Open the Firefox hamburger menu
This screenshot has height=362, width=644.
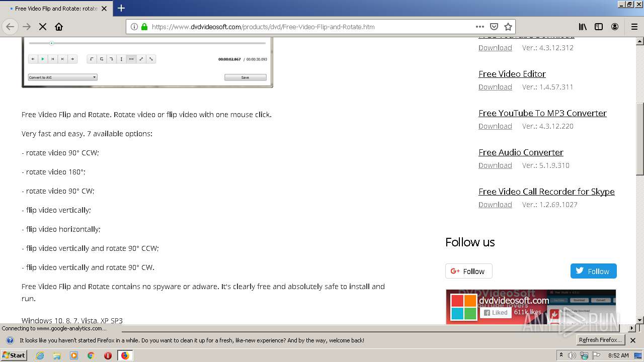634,27
